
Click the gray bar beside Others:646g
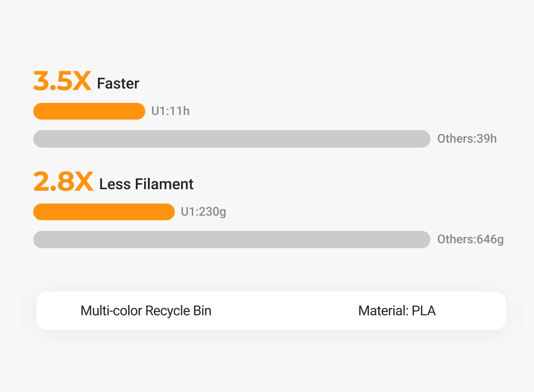click(x=231, y=240)
